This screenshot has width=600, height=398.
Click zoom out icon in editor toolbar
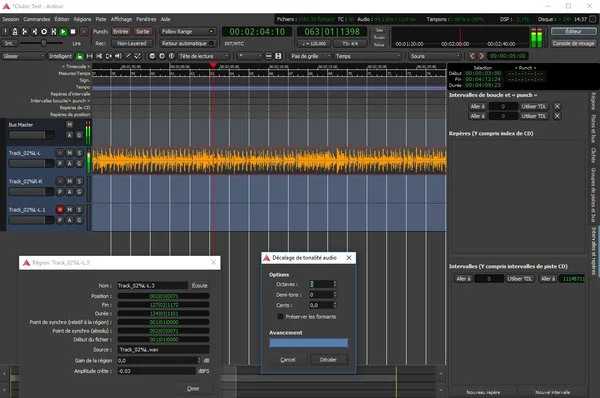152,56
